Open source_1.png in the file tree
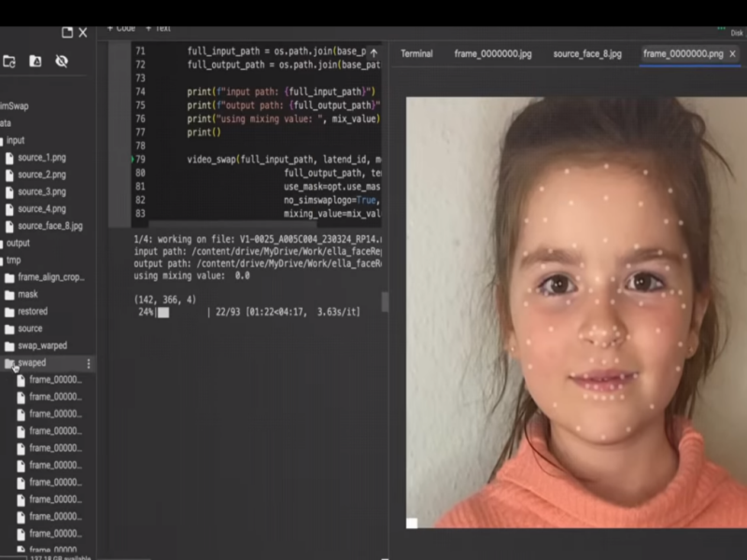The image size is (747, 560). (41, 158)
